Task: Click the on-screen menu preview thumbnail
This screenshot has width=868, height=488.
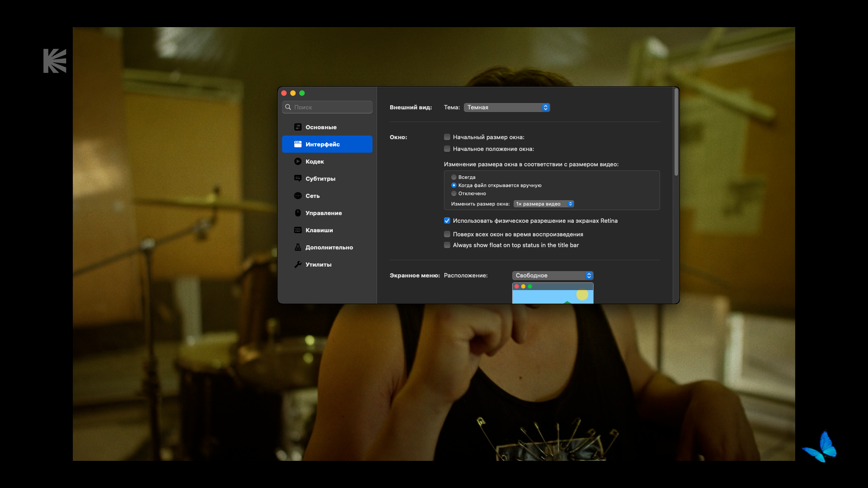Action: (552, 294)
